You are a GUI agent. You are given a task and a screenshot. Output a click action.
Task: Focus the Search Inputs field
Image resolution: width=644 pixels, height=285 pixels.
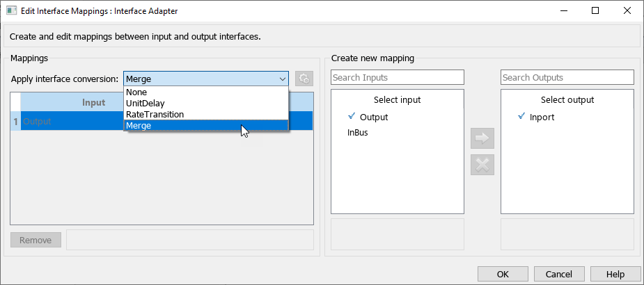point(397,77)
